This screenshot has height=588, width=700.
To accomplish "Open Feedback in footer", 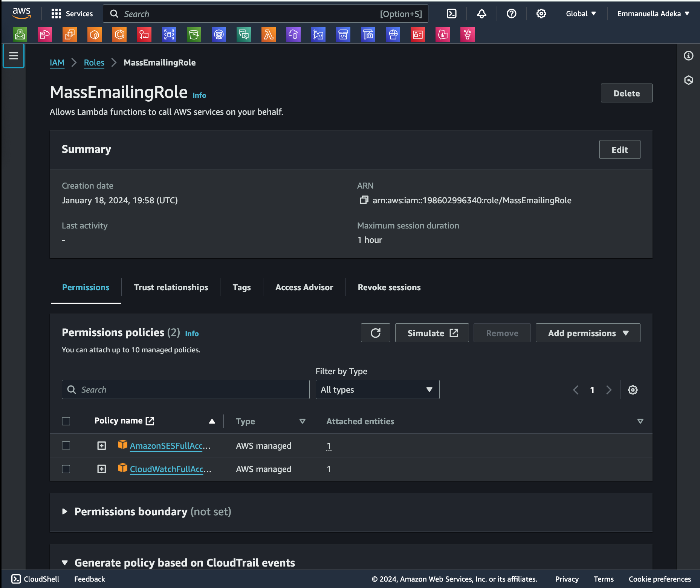I will tap(90, 579).
